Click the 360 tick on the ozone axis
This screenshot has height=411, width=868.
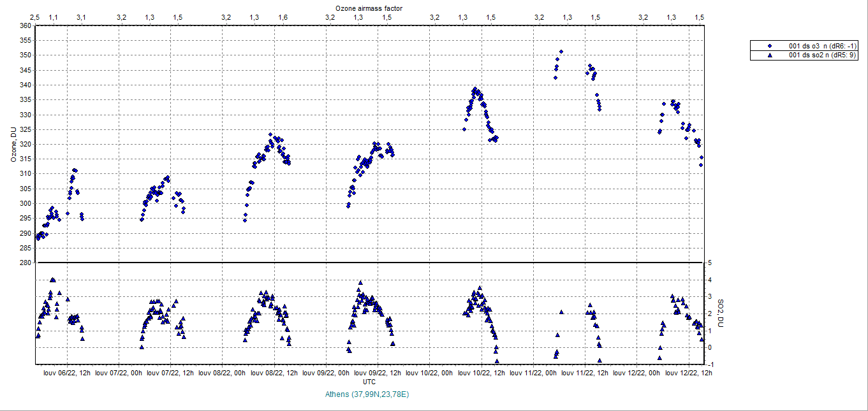coord(25,26)
